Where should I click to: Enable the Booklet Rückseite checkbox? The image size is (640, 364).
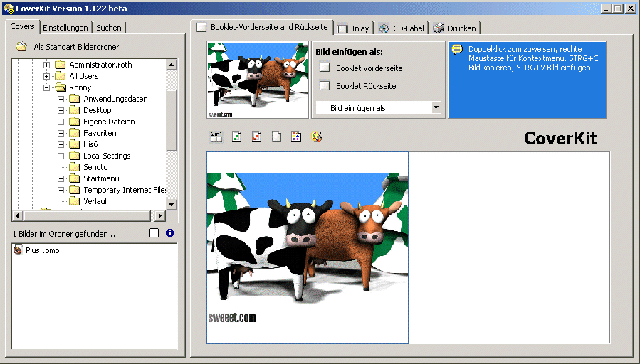[x=325, y=86]
